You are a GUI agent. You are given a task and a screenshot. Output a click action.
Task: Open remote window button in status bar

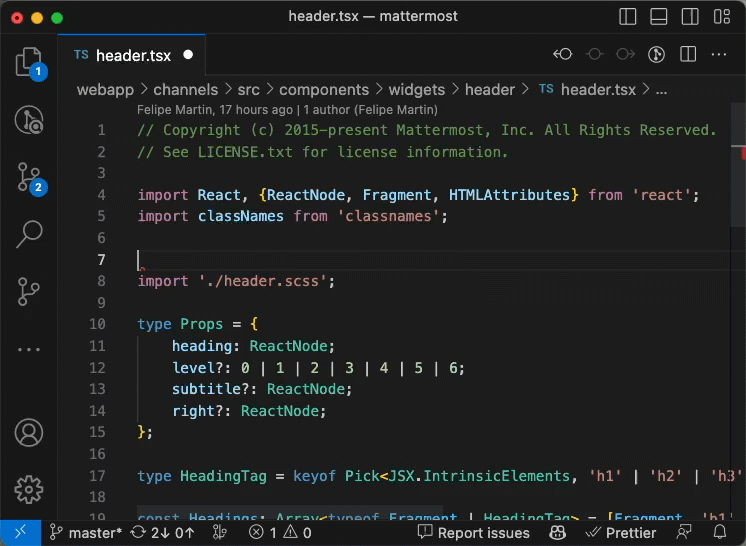20,533
